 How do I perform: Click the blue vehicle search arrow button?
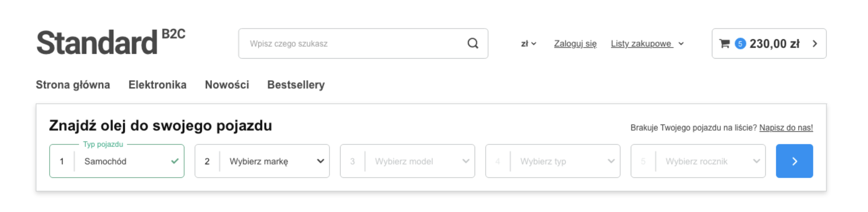794,161
